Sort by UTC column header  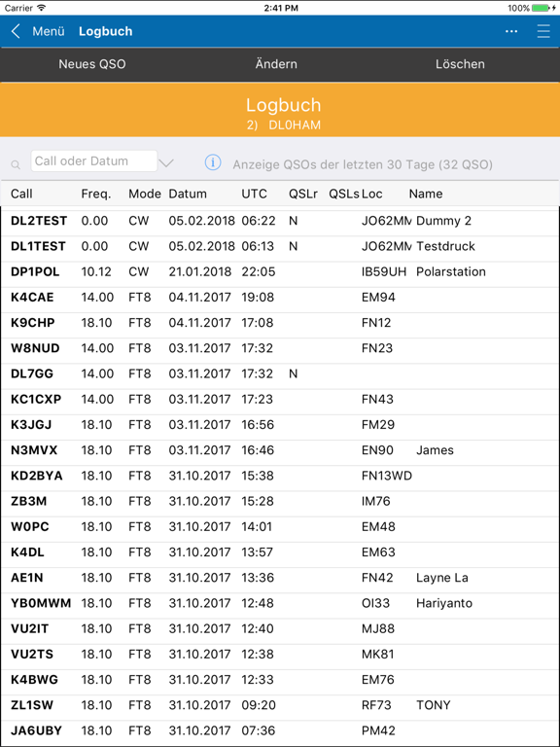(x=255, y=194)
